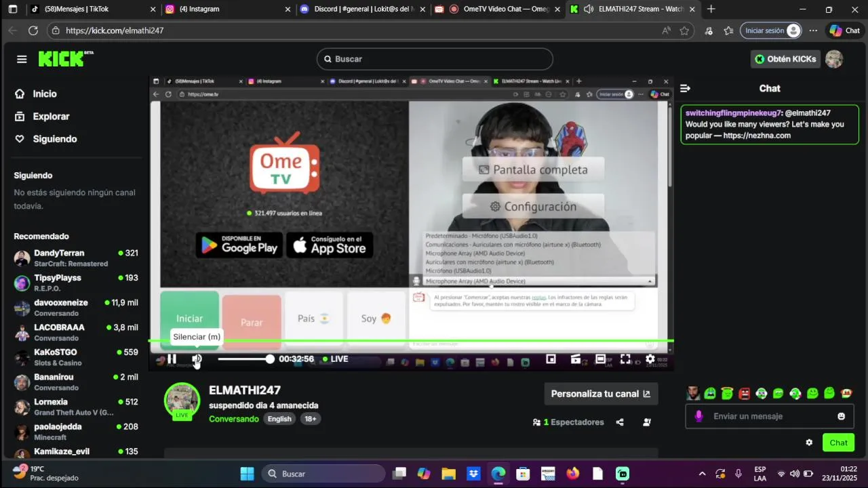Click the share stream icon

(620, 422)
